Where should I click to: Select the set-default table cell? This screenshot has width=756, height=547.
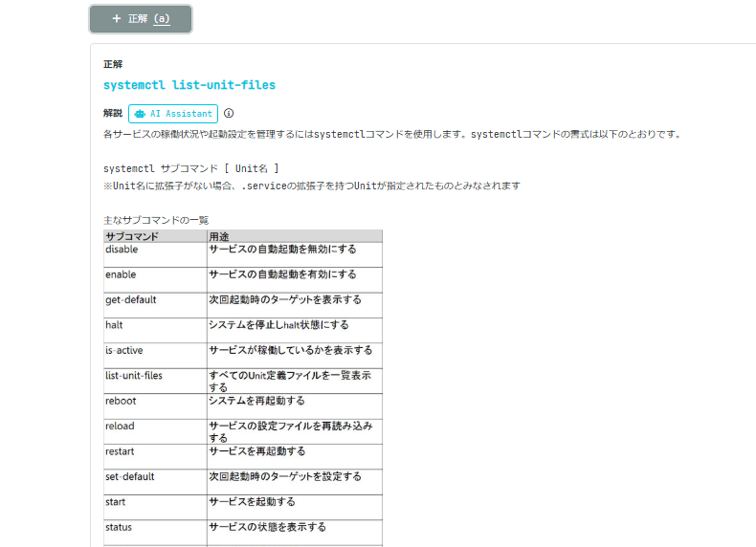130,476
